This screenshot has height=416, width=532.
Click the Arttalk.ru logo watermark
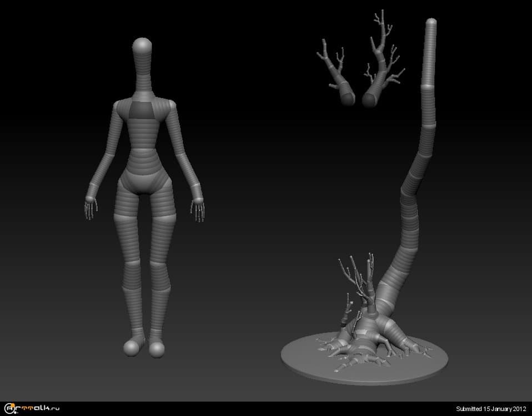(x=31, y=408)
